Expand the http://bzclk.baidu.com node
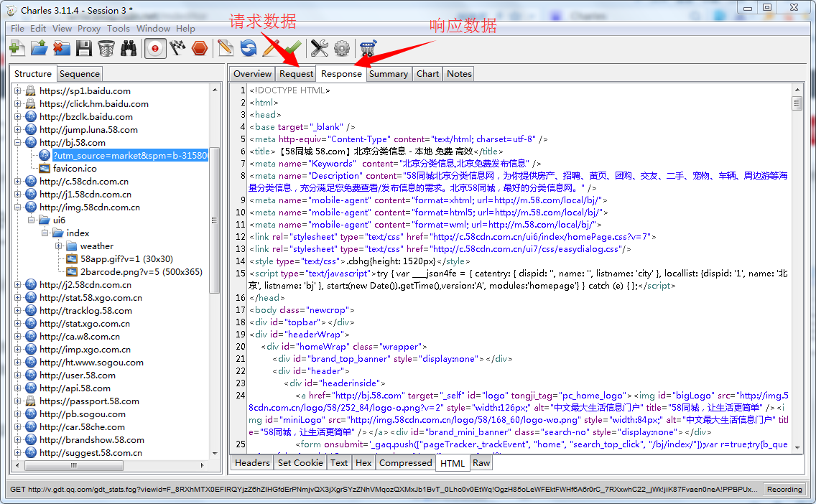 click(x=17, y=116)
